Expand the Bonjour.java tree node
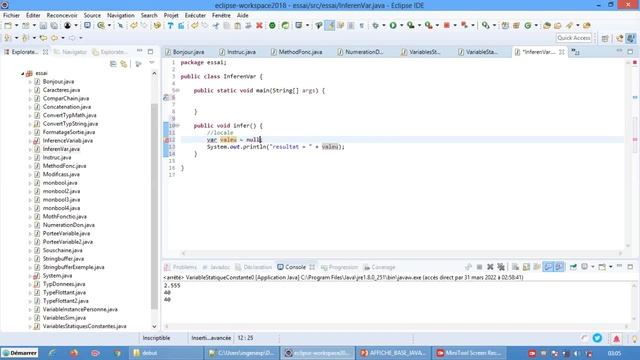 point(30,82)
